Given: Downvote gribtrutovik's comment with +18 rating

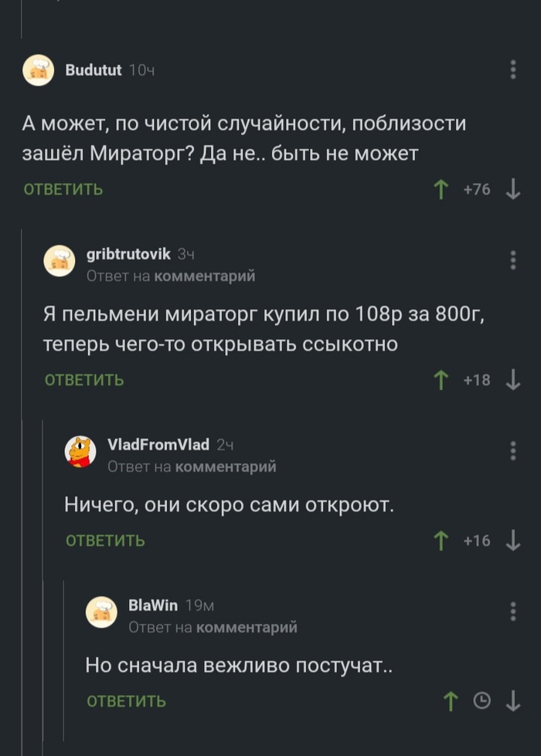Looking at the screenshot, I should 512,380.
